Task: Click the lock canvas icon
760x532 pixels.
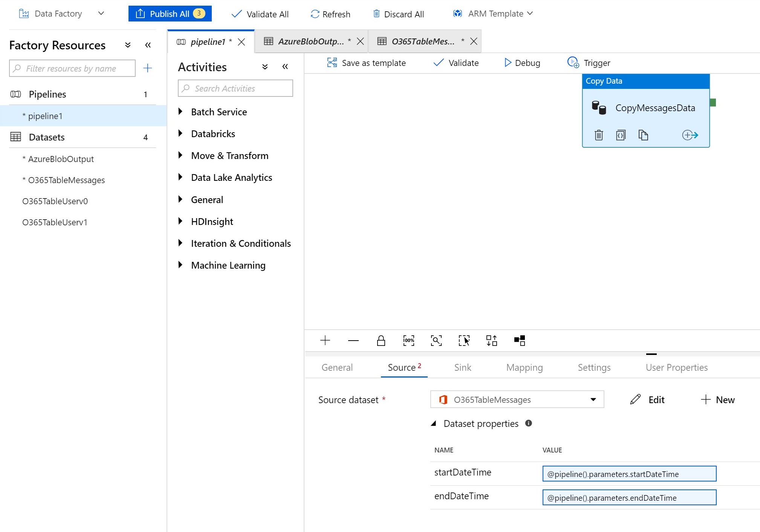Action: coord(381,341)
